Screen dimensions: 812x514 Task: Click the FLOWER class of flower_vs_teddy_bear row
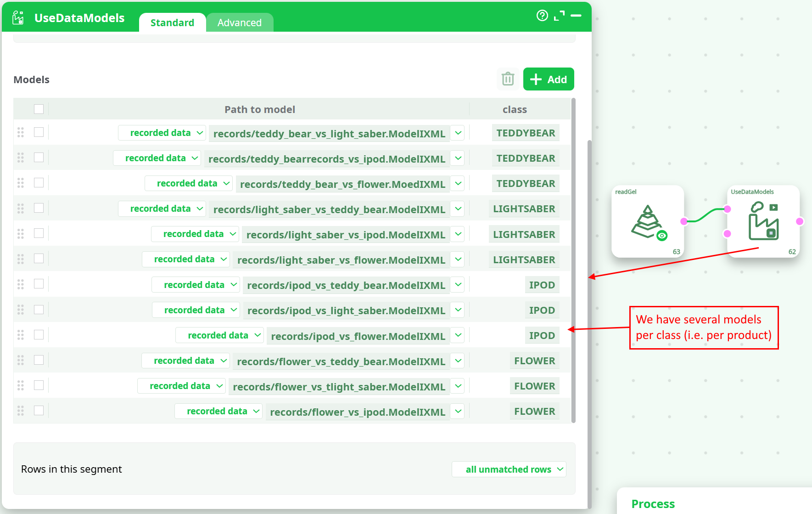(534, 361)
